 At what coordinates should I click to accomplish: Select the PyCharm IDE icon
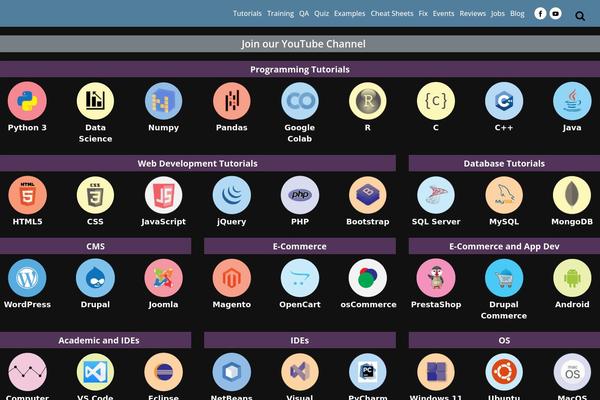tap(368, 372)
